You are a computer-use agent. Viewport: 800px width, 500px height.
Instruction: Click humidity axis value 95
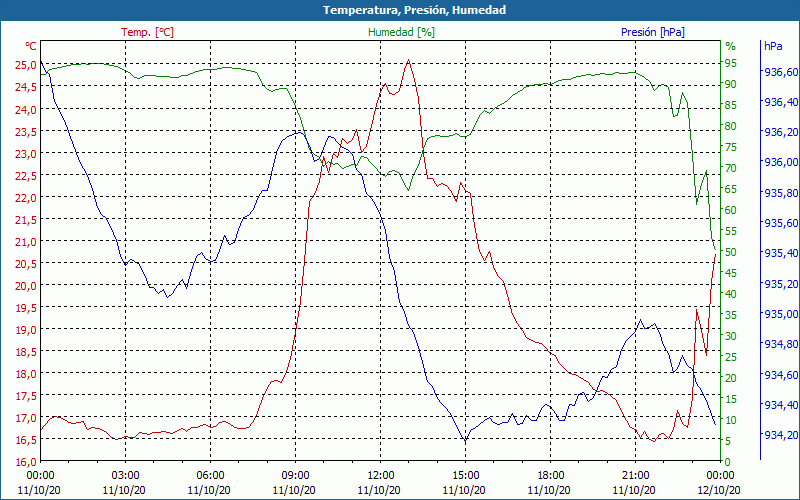click(x=731, y=63)
